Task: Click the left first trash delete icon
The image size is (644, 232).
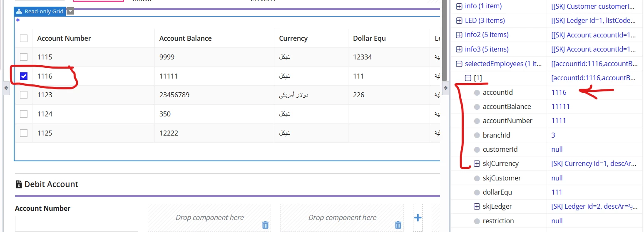Action: pos(265,225)
